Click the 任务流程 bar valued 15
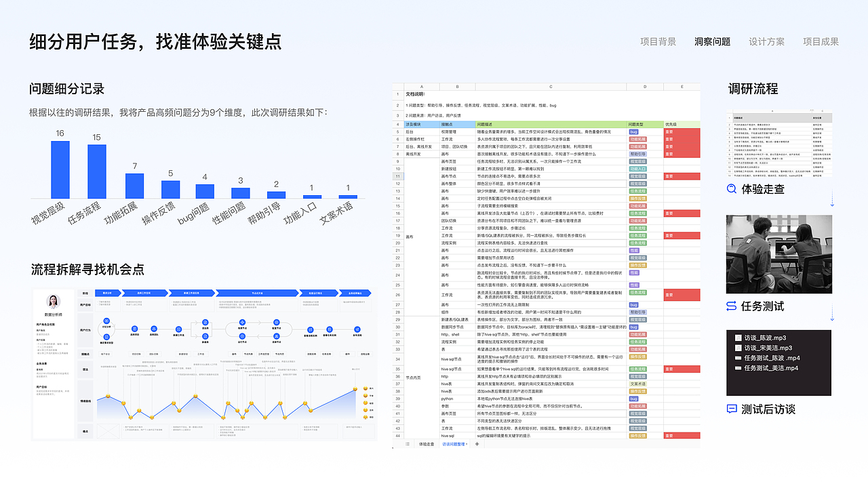Image resolution: width=868 pixels, height=488 pixels. pyautogui.click(x=97, y=171)
